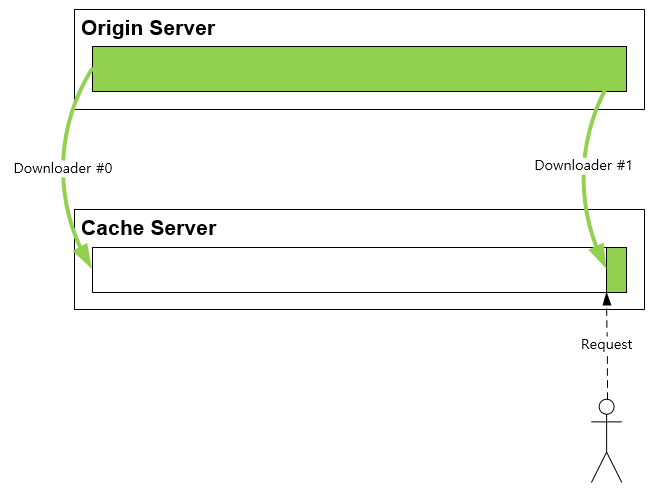The image size is (651, 497).
Task: Click the Origin Server title text
Action: (x=148, y=28)
